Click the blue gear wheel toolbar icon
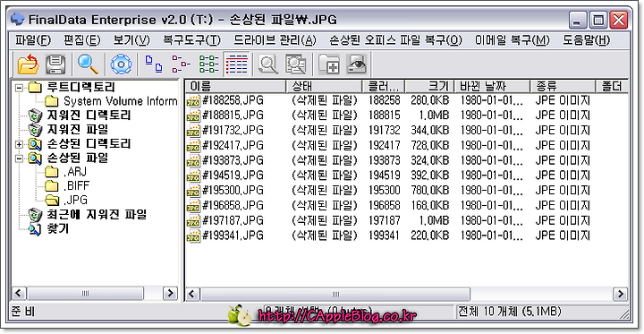 [x=121, y=64]
